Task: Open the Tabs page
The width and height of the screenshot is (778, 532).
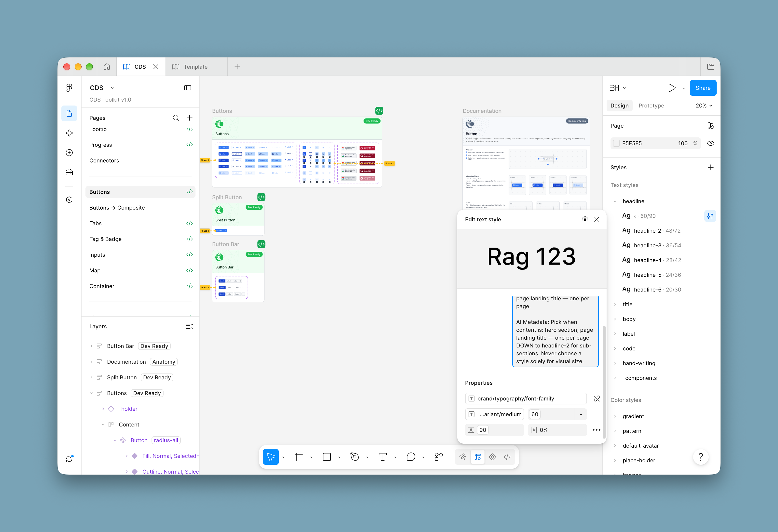Action: tap(141, 223)
